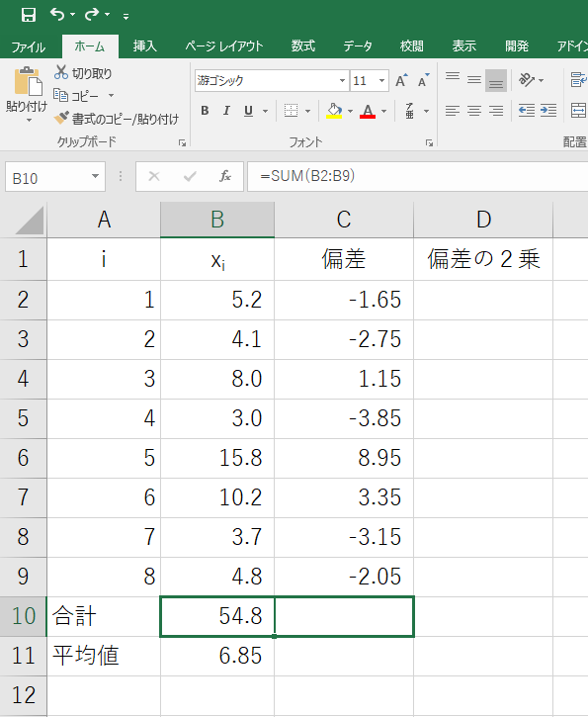Click the align right icon
588x717 pixels.
[496, 111]
